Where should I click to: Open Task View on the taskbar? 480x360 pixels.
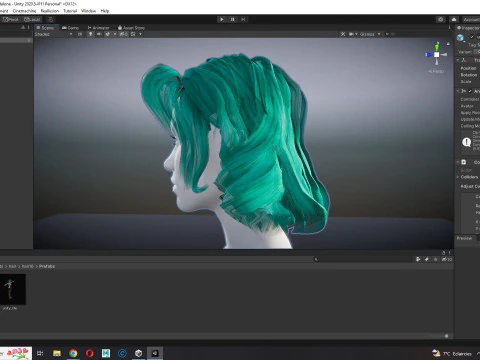pos(40,353)
